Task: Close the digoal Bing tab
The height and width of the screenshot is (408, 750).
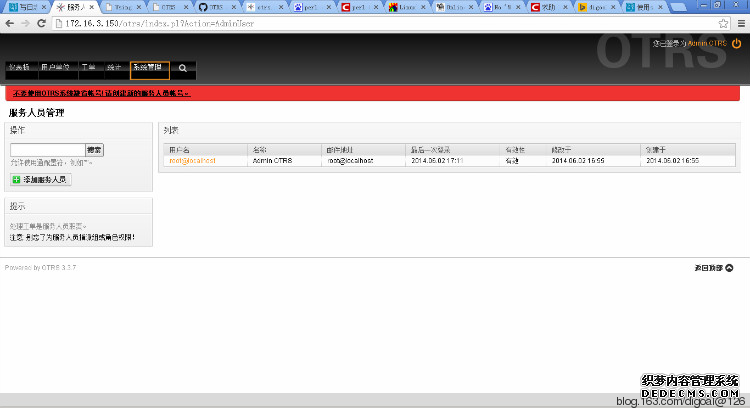Action: click(613, 7)
